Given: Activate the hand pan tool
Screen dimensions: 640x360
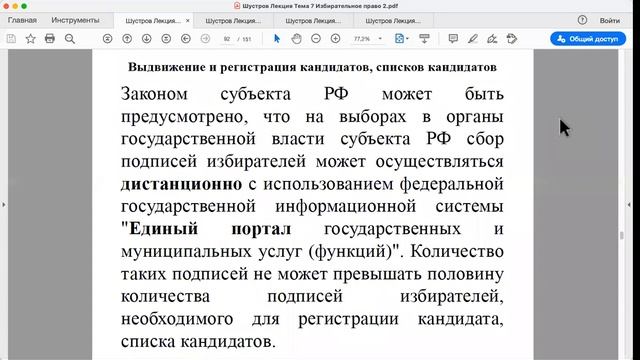Looking at the screenshot, I should 296,39.
